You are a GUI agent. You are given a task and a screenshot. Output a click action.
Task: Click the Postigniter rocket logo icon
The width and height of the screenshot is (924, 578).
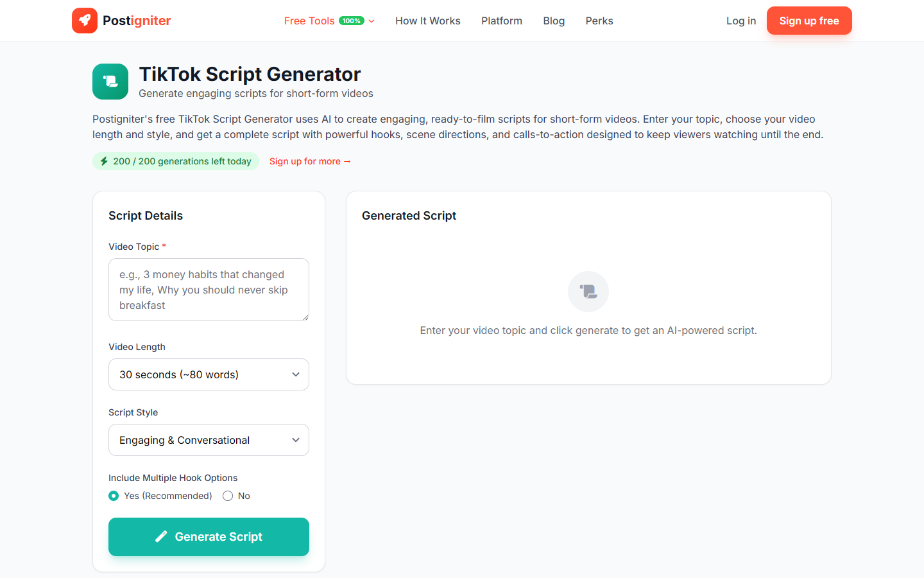(85, 20)
